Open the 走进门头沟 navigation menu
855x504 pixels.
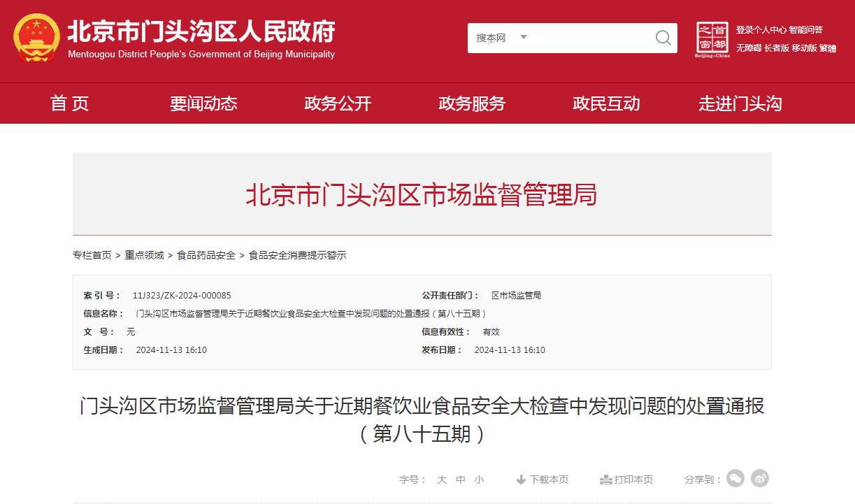point(740,103)
